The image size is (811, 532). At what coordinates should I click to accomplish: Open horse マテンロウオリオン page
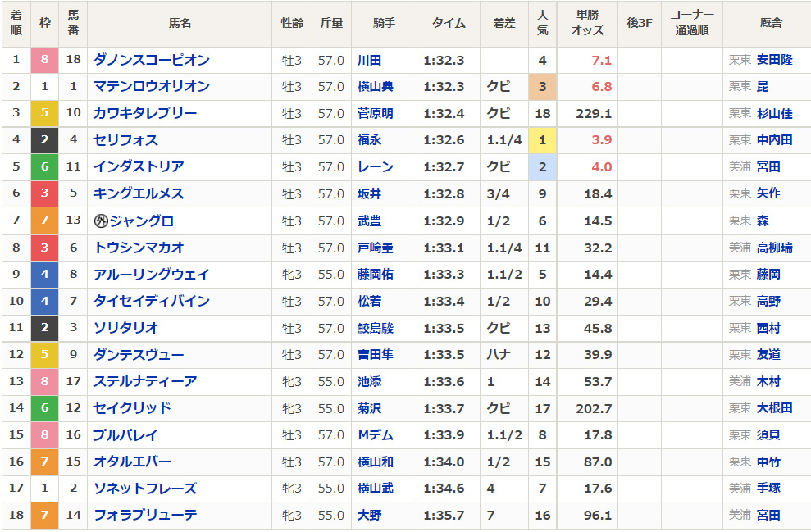(x=152, y=86)
